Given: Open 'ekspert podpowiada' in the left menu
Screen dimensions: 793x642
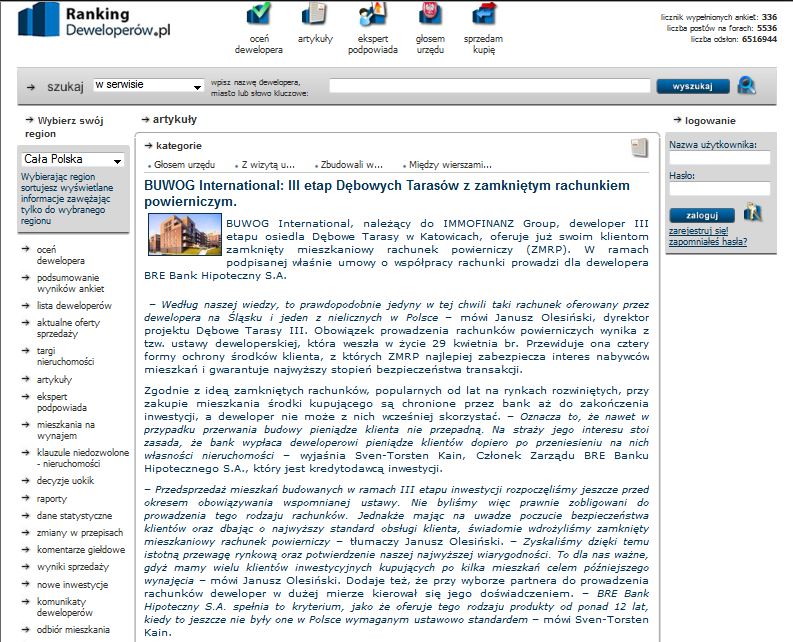Looking at the screenshot, I should coord(61,402).
